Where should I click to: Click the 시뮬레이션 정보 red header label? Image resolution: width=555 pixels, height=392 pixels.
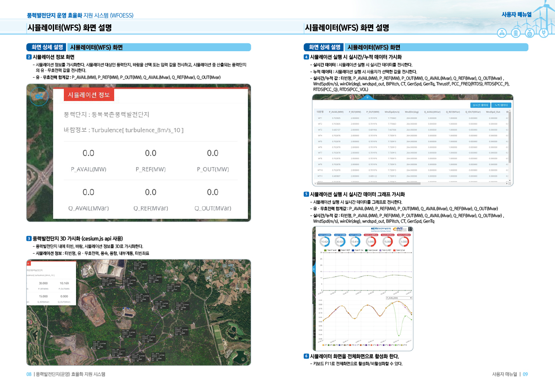pos(89,95)
